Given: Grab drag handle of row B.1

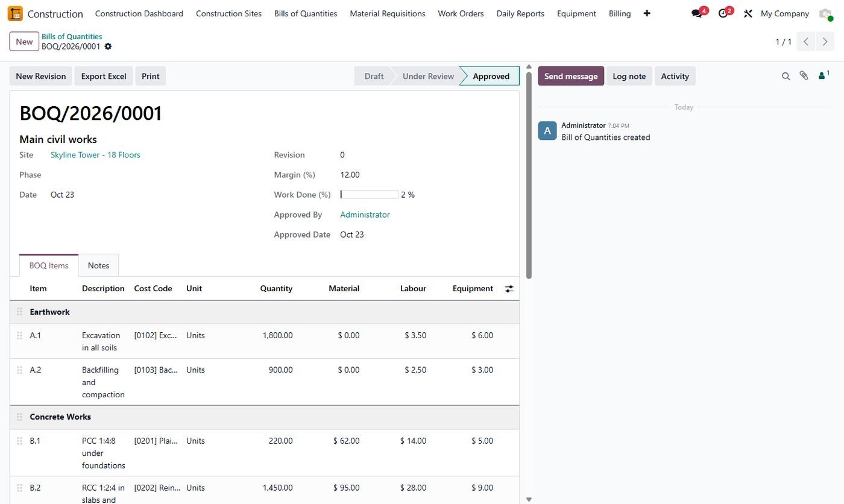Looking at the screenshot, I should click(x=19, y=441).
